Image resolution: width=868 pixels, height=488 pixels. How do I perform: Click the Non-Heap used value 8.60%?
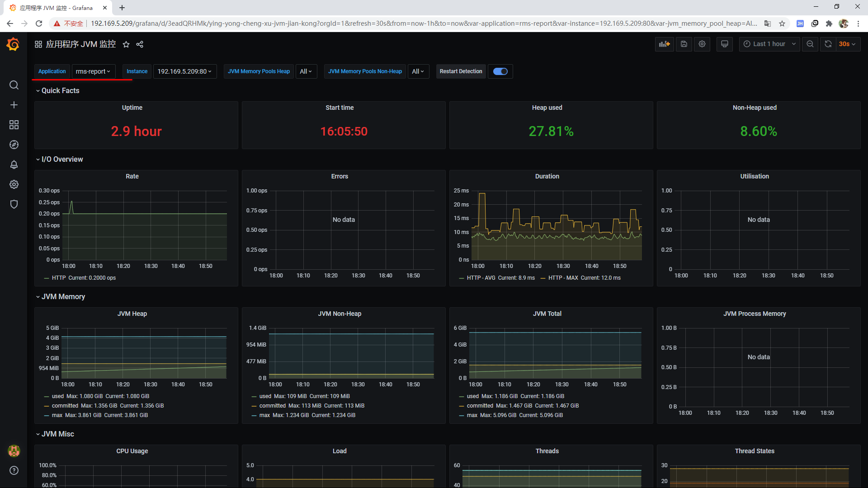[x=759, y=131]
